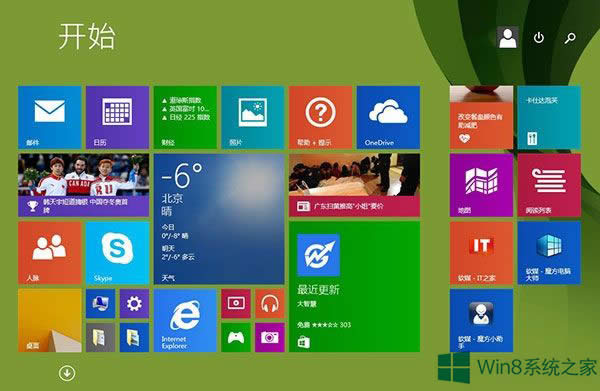Viewport: 600px width, 391px height.
Task: Open the Music headphones tile
Action: click(270, 304)
